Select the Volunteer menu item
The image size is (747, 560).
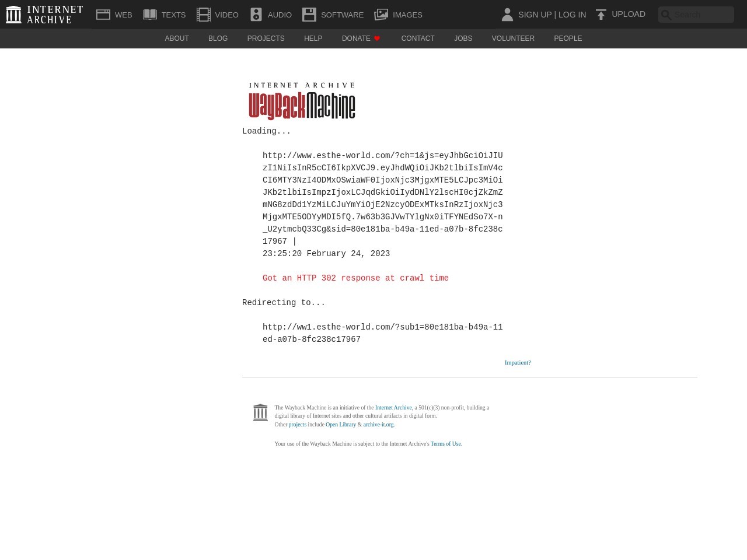click(x=513, y=38)
